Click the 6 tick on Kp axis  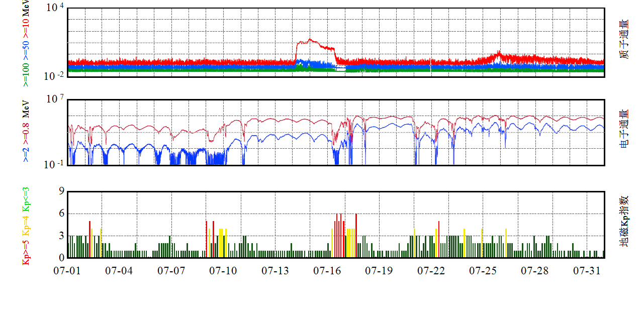coord(62,214)
